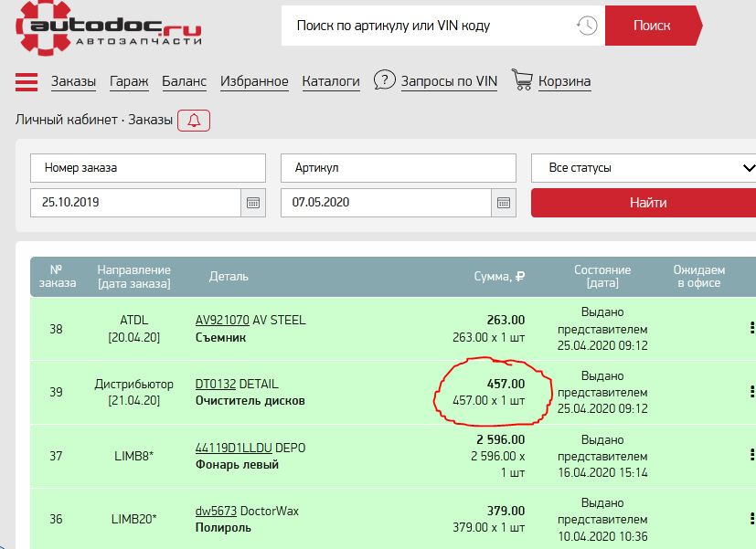The height and width of the screenshot is (549, 756).
Task: Click the Артикул filter field
Action: [x=399, y=168]
